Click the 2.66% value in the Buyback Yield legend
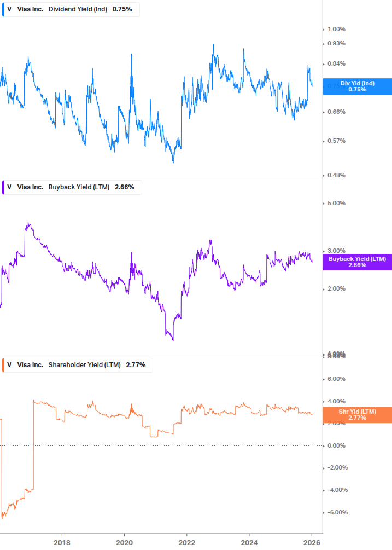The height and width of the screenshot is (550, 392). click(x=125, y=187)
